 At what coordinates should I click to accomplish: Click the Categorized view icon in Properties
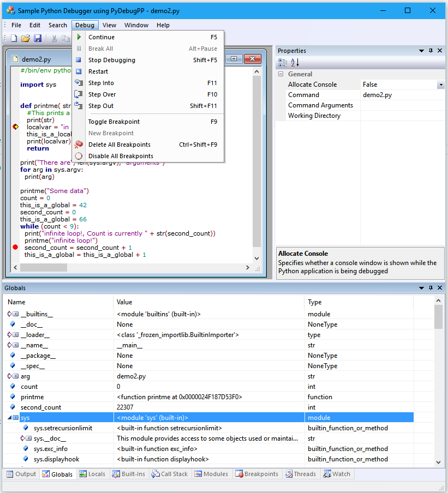(283, 63)
